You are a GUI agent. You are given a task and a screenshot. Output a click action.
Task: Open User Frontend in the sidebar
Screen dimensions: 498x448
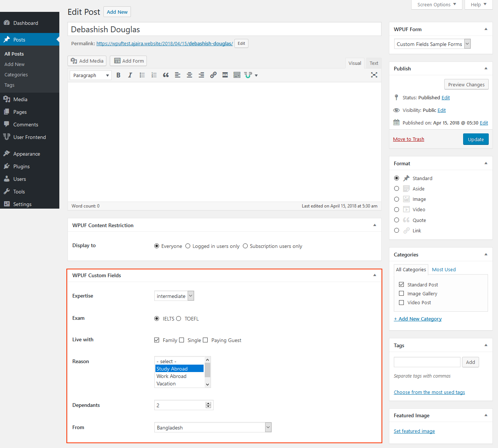(30, 137)
